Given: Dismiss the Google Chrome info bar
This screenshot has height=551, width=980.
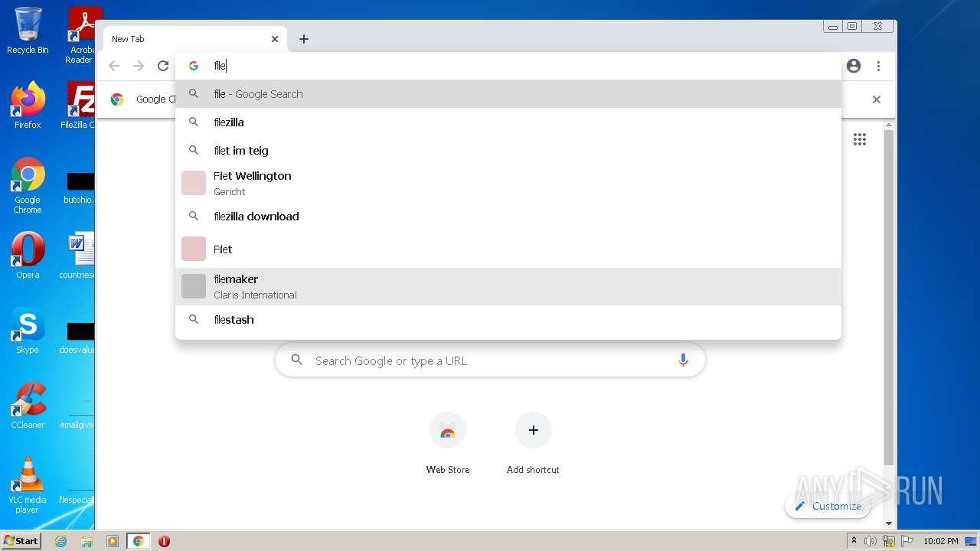Looking at the screenshot, I should pos(877,99).
